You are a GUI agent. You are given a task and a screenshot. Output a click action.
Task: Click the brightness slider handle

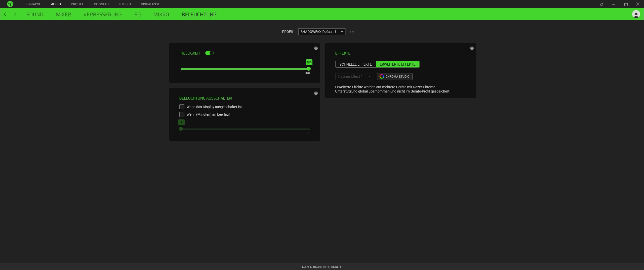pos(309,69)
